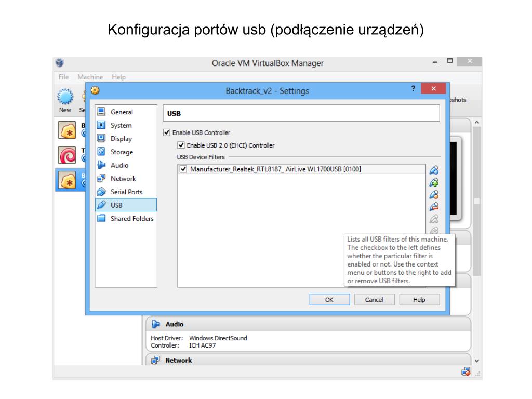Select the Display settings category
532x399 pixels.
click(126, 138)
